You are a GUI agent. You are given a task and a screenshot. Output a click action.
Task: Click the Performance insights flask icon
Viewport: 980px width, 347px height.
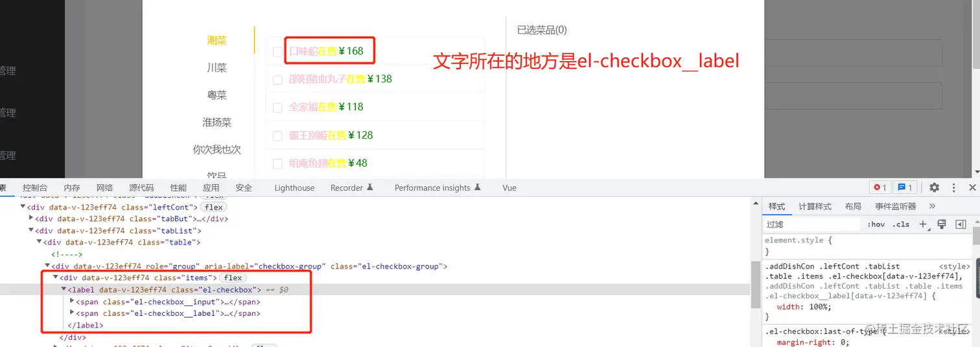[x=478, y=187]
